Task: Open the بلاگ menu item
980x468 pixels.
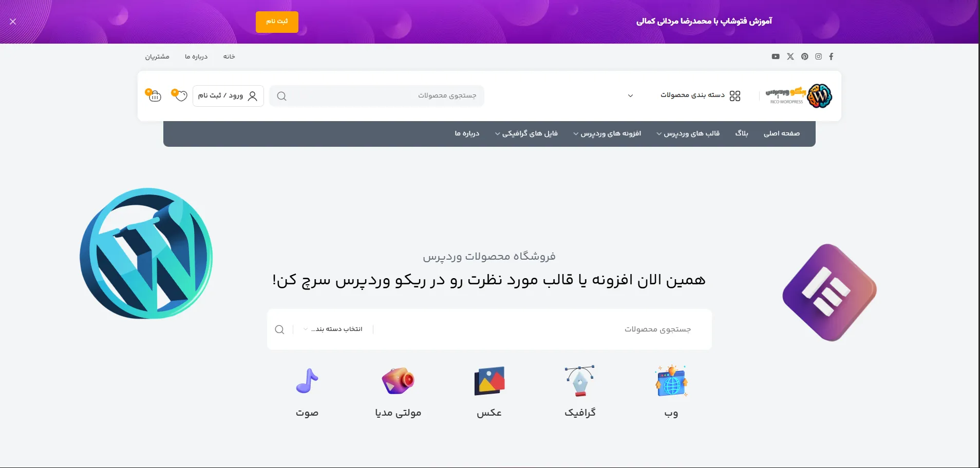Action: (x=742, y=133)
